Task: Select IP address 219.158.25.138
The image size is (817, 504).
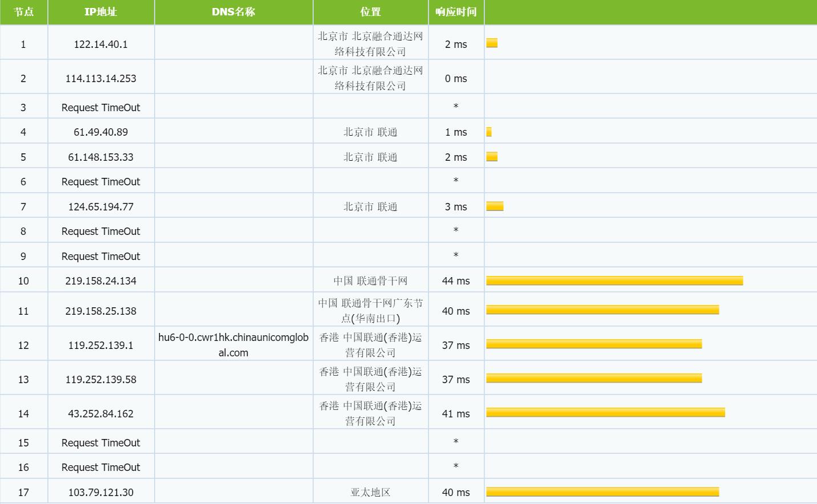Action: pyautogui.click(x=101, y=311)
